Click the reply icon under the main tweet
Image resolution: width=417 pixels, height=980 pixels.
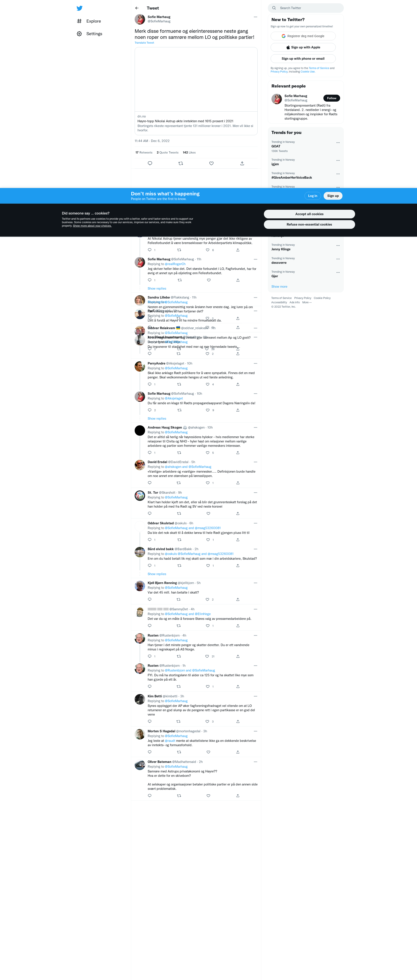coord(150,163)
